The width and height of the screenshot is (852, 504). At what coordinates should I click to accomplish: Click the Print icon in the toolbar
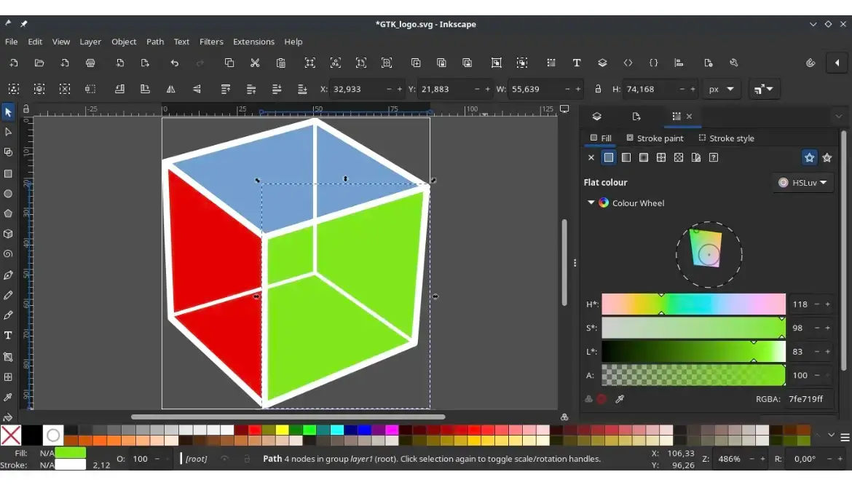[90, 63]
